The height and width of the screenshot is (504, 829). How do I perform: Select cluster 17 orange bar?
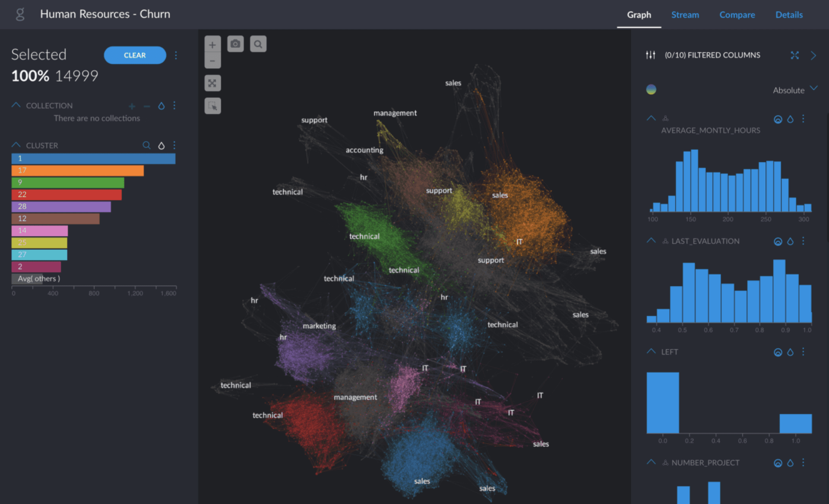[x=78, y=170]
